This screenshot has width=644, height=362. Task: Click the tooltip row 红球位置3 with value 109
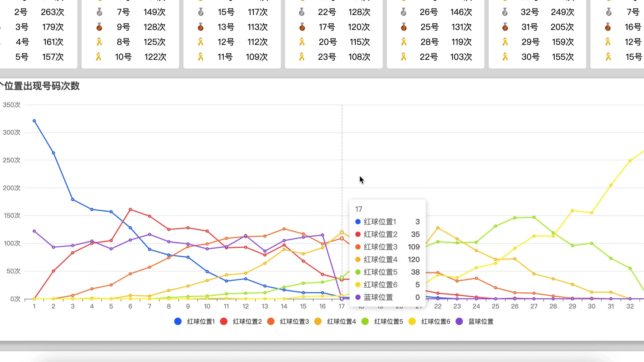tap(388, 247)
